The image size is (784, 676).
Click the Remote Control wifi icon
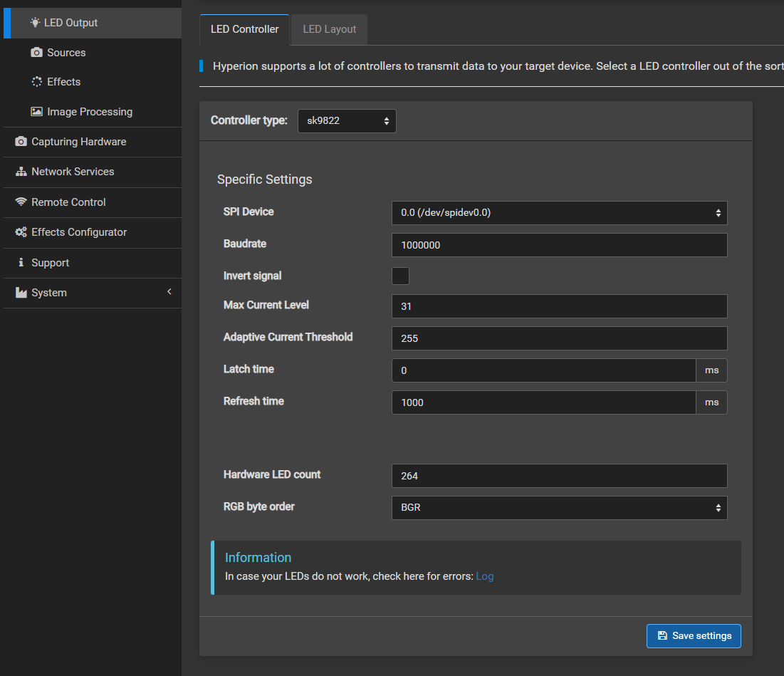point(21,202)
